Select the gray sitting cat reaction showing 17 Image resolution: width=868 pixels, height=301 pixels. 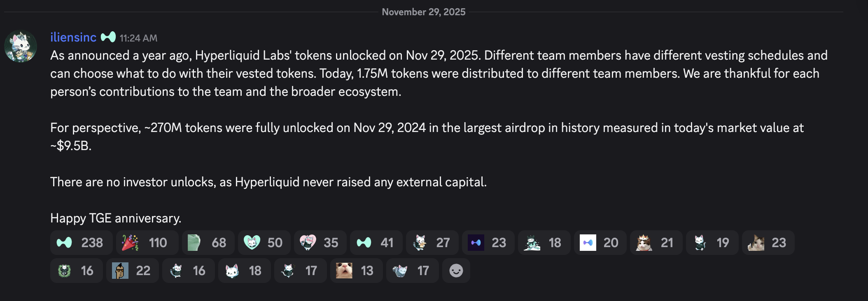tap(412, 271)
